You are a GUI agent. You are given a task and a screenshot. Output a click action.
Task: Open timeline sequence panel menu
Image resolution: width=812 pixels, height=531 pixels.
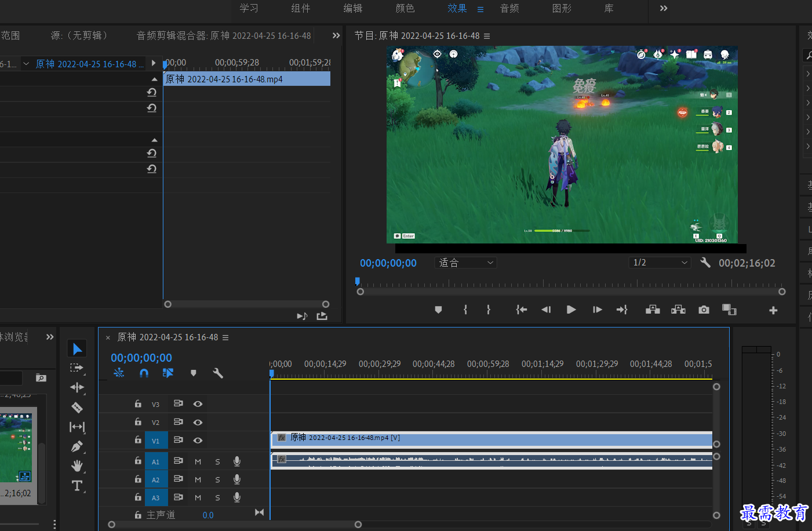(225, 337)
